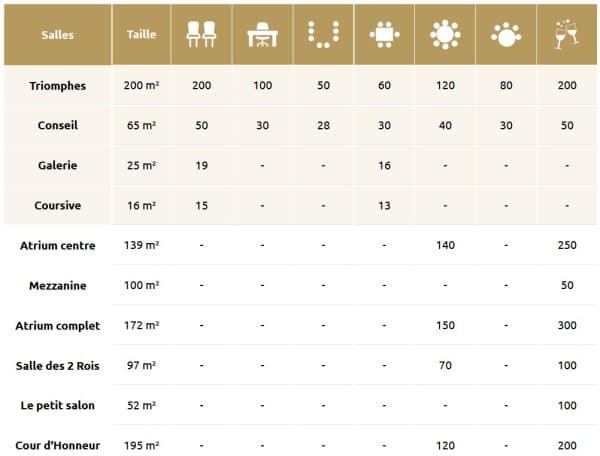Select the Atrium complet row label

57,325
